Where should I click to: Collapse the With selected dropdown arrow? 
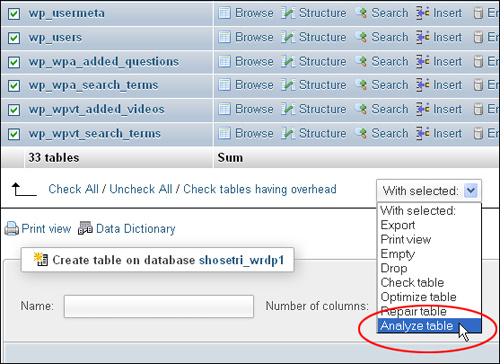tap(471, 191)
